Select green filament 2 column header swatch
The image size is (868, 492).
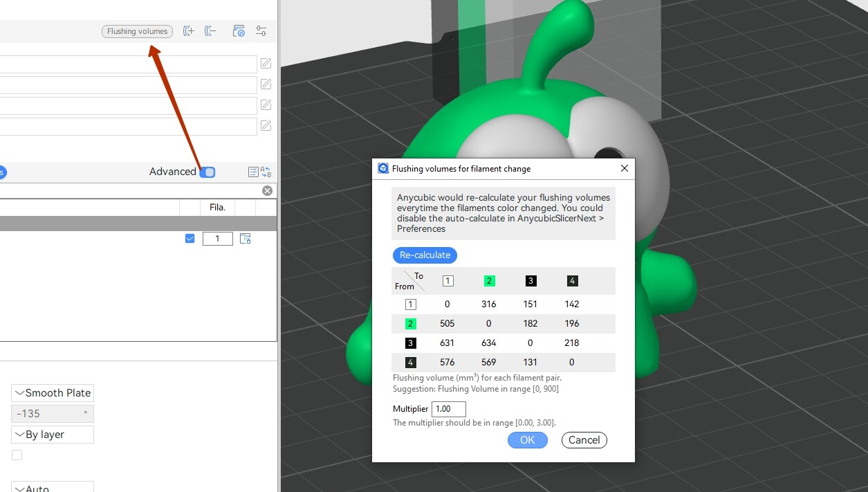[489, 281]
